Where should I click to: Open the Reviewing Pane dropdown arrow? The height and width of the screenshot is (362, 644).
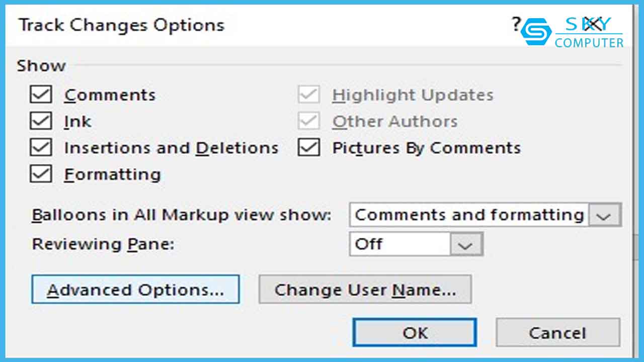(466, 245)
